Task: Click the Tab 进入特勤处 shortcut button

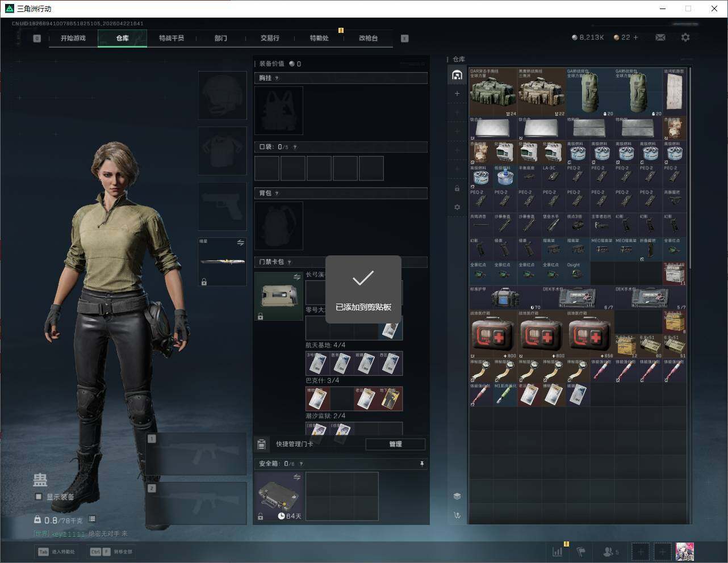Action: coord(57,552)
